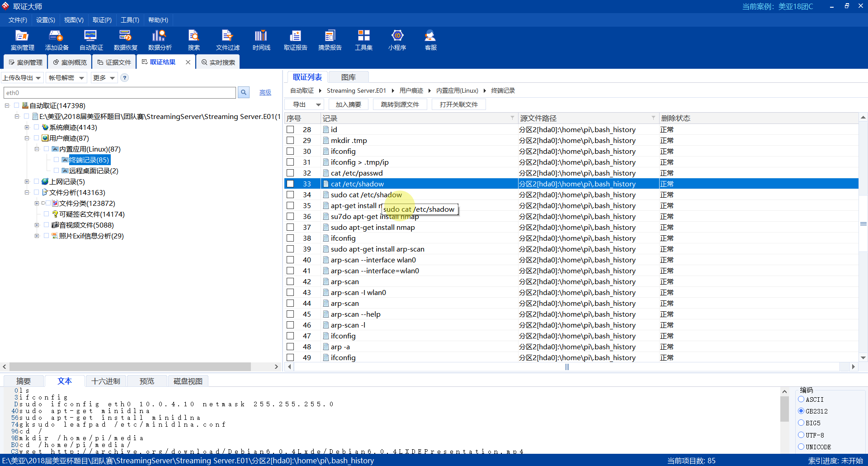Tick checkbox for row 28 'id'
The height and width of the screenshot is (466, 868).
tap(290, 129)
